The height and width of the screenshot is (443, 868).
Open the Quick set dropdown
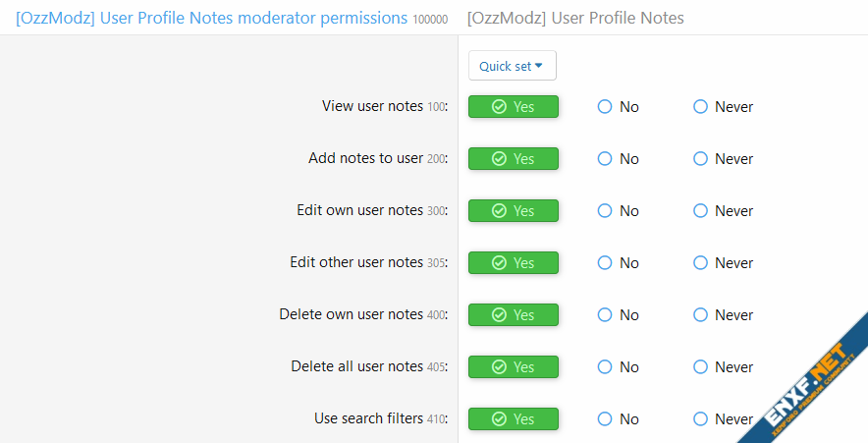coord(512,66)
